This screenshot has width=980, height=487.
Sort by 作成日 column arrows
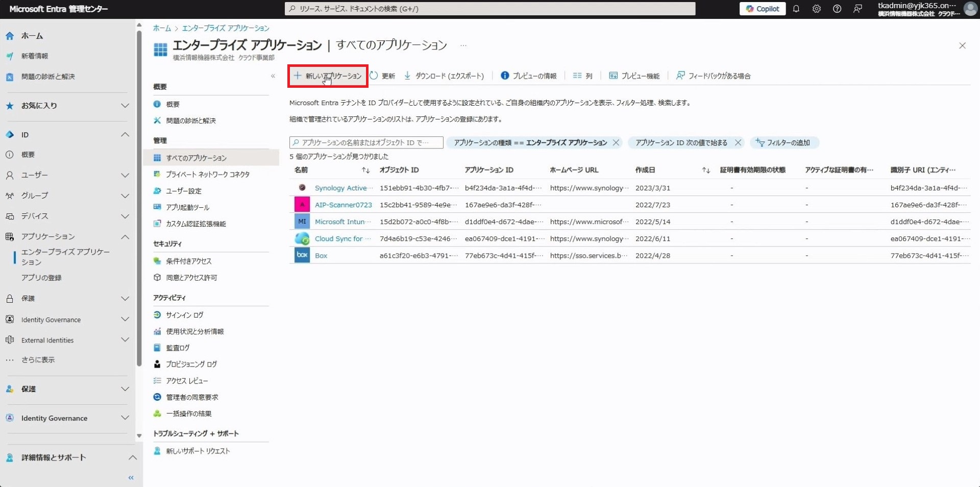coord(706,170)
